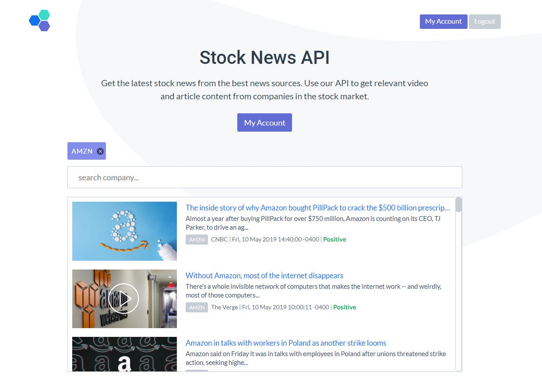Click AMZN ticker badge on The Verge article

(x=197, y=308)
